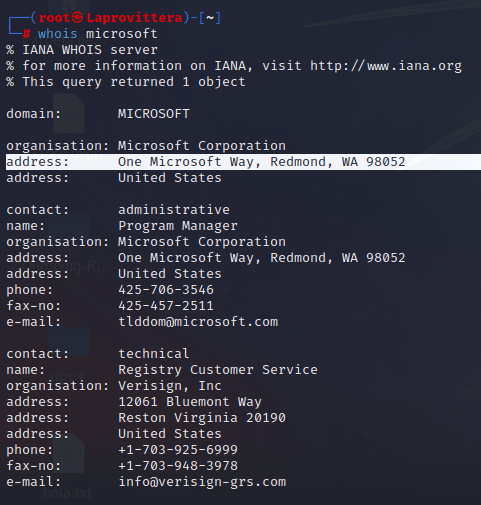Click the fax number 425-457-2511
The height and width of the screenshot is (505, 481).
pos(166,306)
